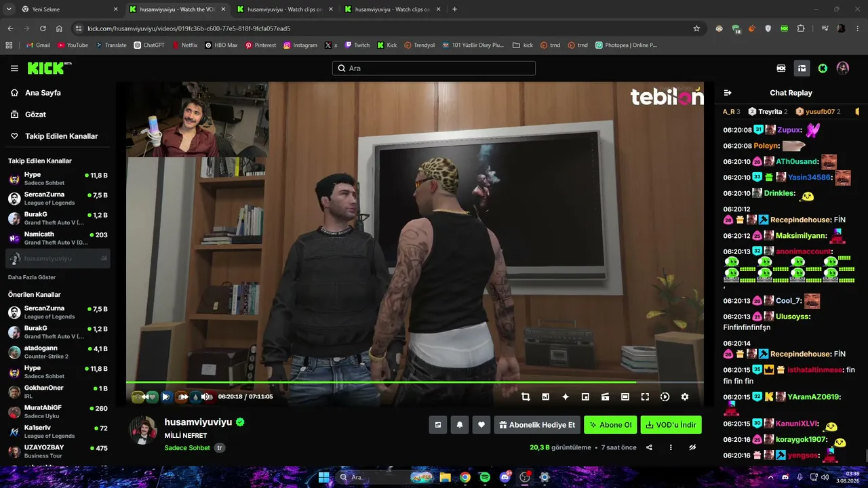Switch player to theater mode
The image size is (868, 488).
[625, 397]
